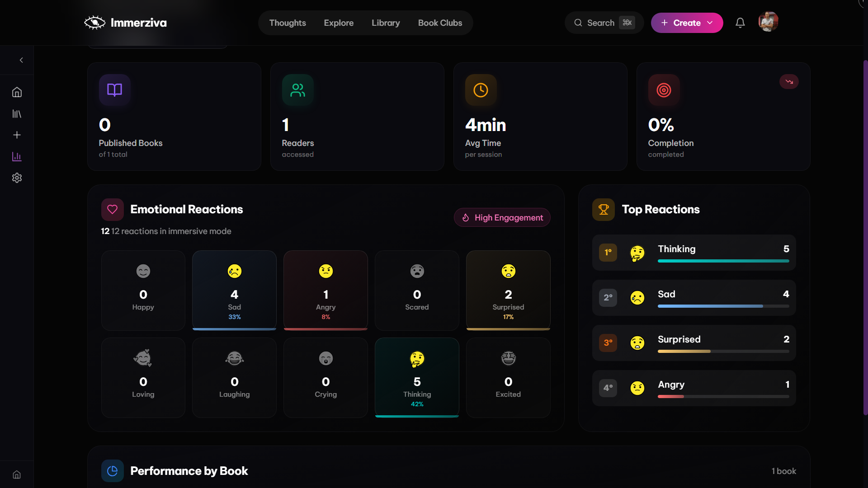Open analytics bar chart sidebar icon
Image resolution: width=868 pixels, height=488 pixels.
point(17,157)
